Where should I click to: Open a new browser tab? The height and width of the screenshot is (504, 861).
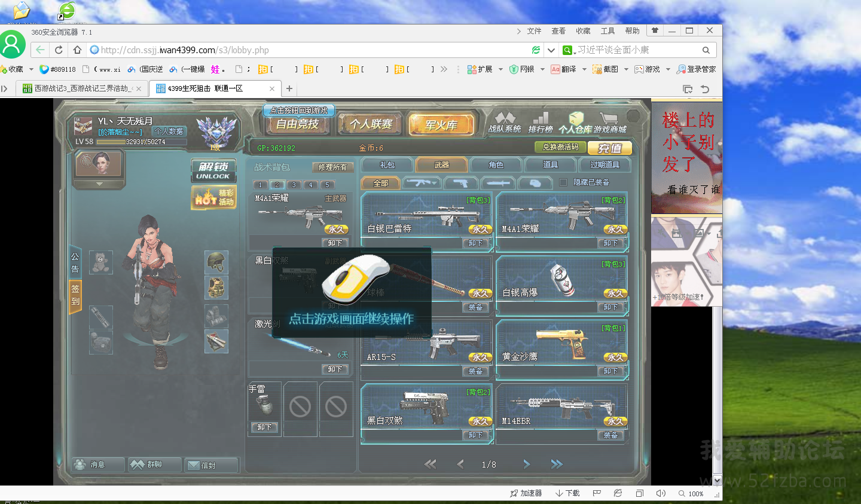coord(289,88)
